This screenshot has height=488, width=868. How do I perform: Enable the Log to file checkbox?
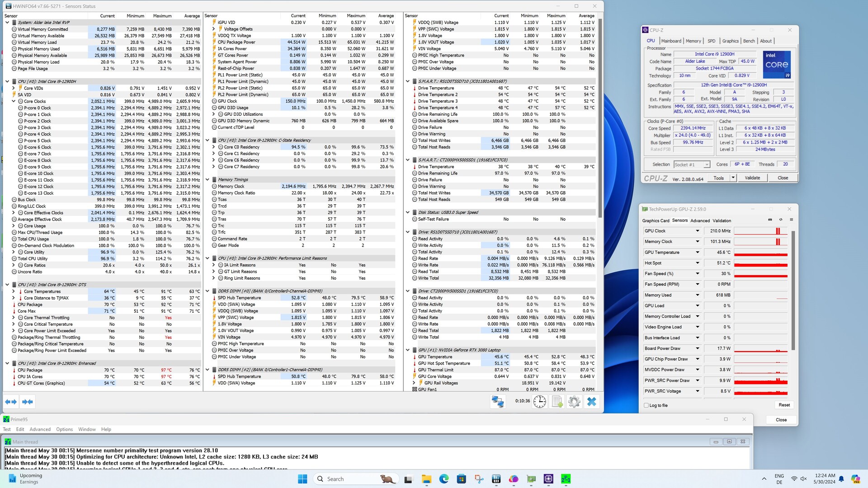click(x=646, y=405)
